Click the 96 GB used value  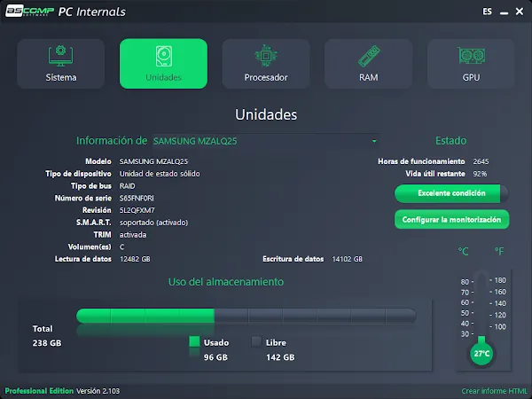click(x=215, y=357)
